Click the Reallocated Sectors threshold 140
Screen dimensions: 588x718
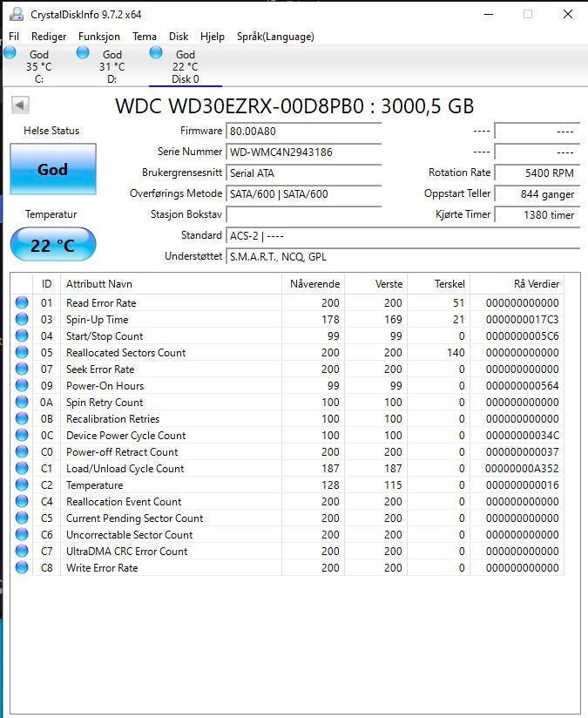(456, 353)
